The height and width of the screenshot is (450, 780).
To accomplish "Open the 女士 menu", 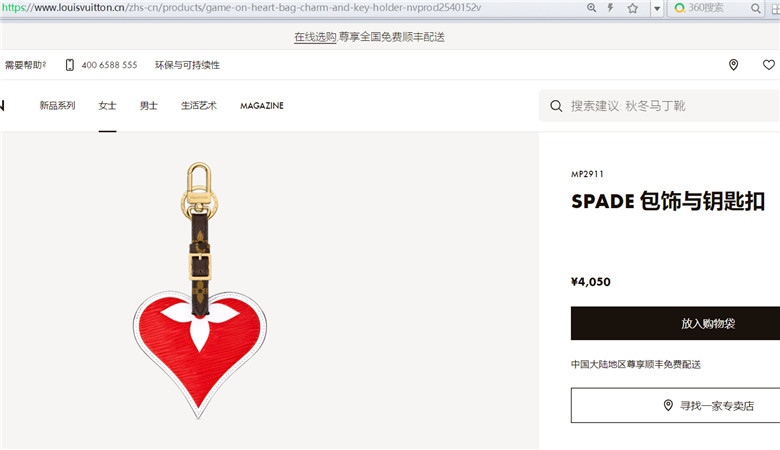I will [107, 105].
